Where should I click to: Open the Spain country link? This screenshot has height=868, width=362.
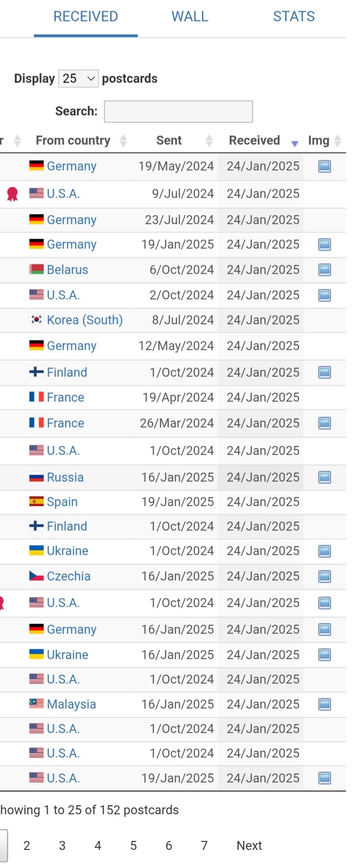(x=62, y=502)
